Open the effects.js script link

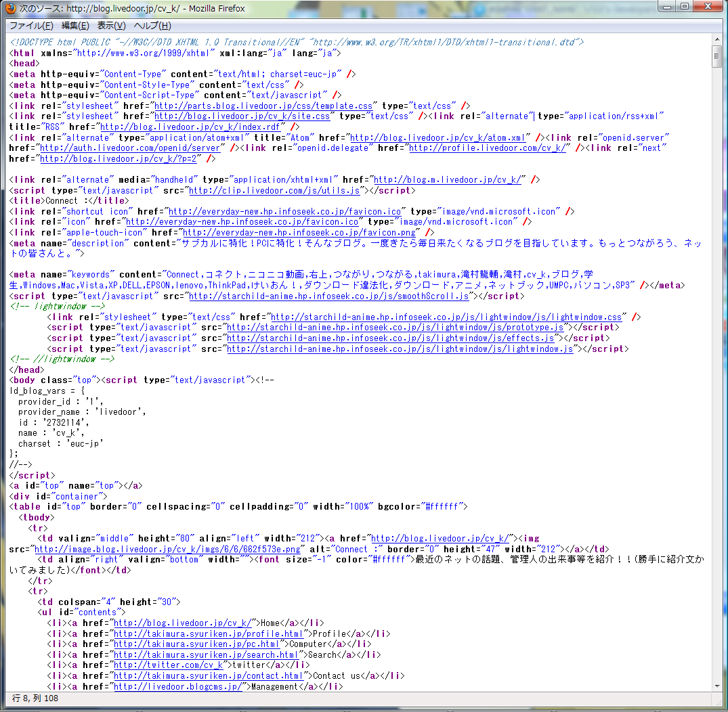pos(391,338)
